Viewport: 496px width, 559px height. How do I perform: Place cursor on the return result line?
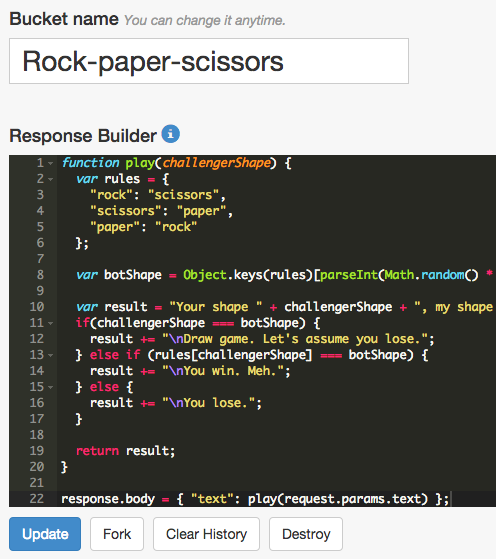(x=126, y=451)
